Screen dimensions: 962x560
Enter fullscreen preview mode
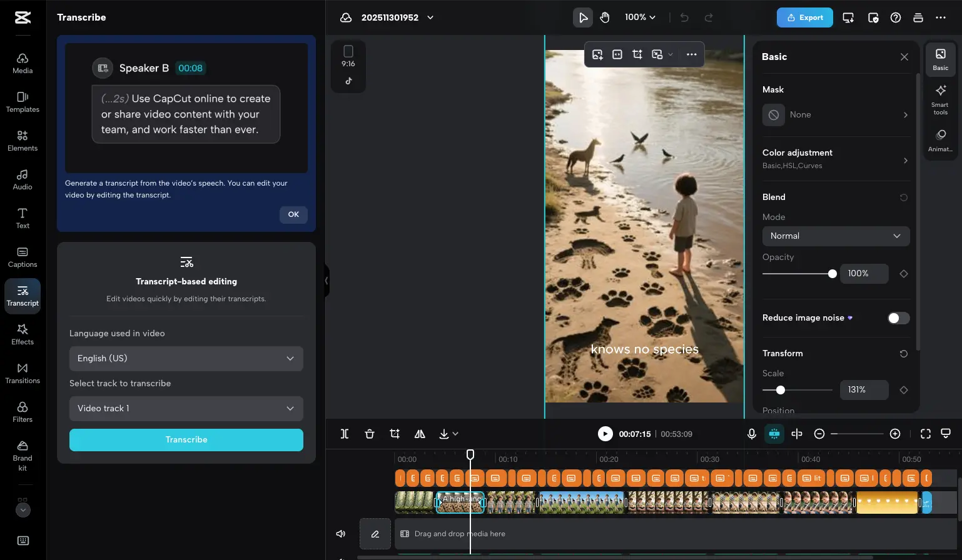(925, 433)
